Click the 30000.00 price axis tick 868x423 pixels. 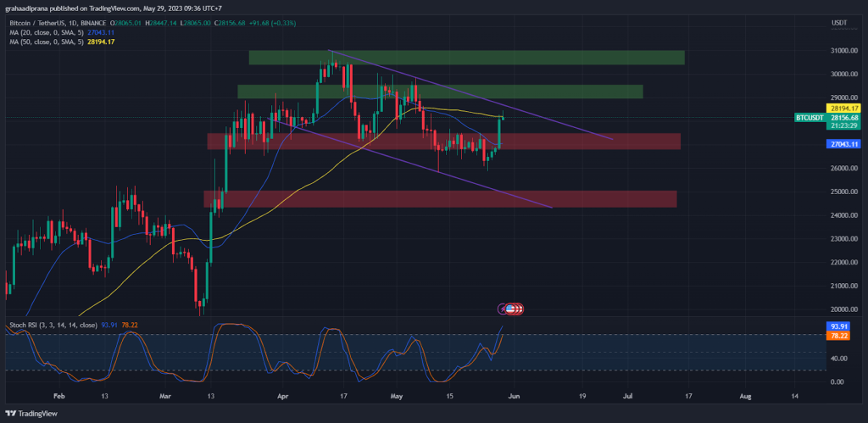844,74
